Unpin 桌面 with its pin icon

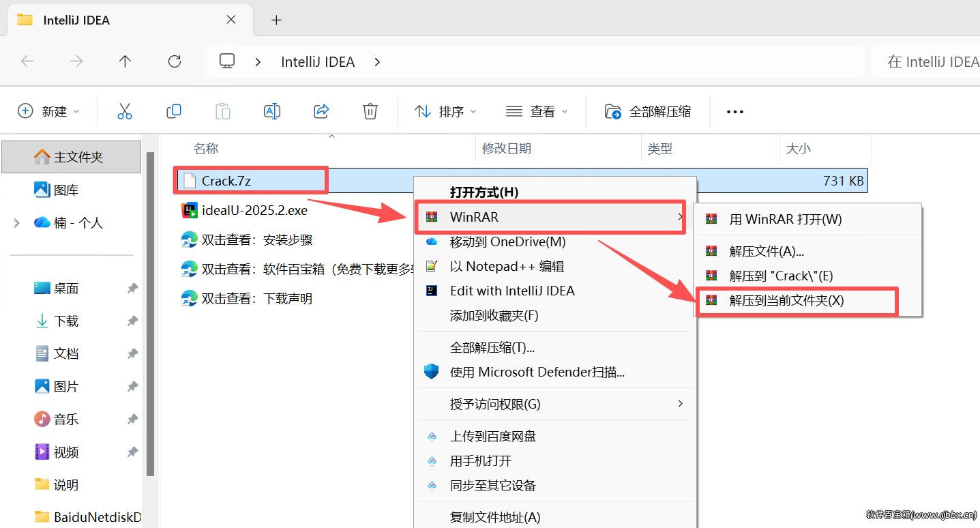point(132,289)
